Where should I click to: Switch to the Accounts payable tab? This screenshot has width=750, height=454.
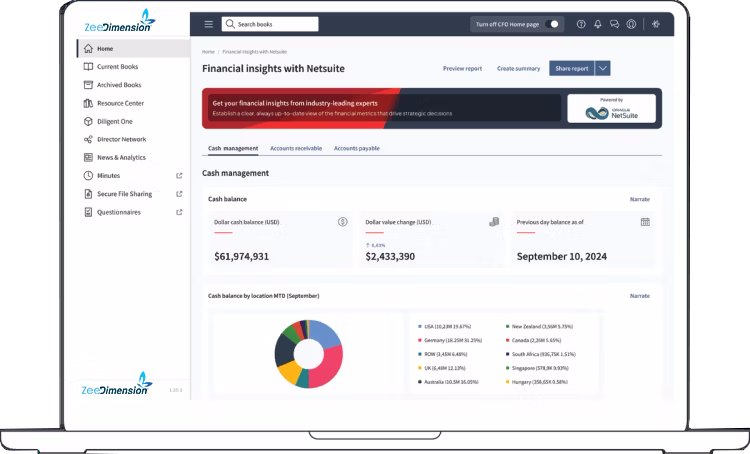(x=356, y=148)
